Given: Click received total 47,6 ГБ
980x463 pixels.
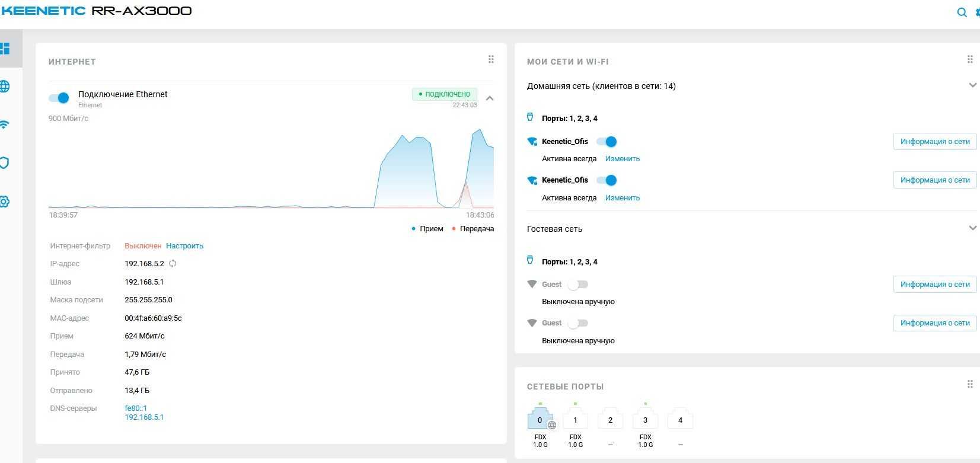Looking at the screenshot, I should point(137,372).
